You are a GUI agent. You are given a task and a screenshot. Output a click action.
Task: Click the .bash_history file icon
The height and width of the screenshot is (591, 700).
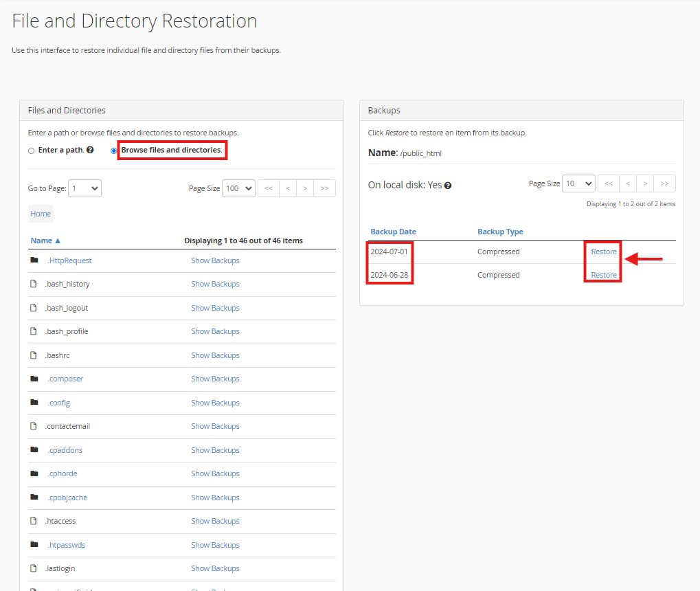point(34,284)
